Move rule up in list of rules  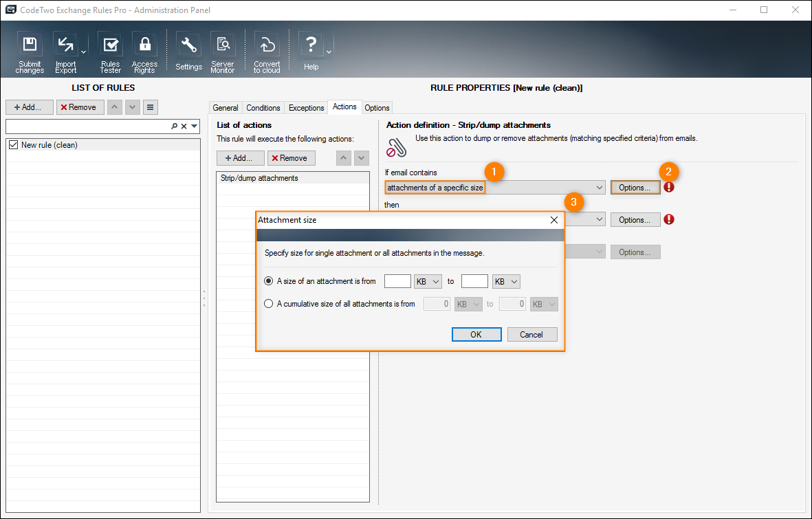[x=114, y=107]
